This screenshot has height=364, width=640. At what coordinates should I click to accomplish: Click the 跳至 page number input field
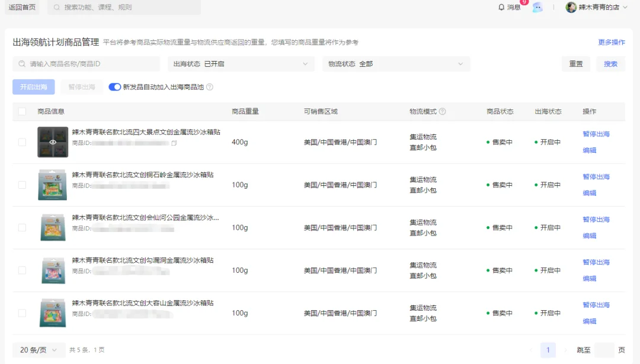(x=604, y=350)
